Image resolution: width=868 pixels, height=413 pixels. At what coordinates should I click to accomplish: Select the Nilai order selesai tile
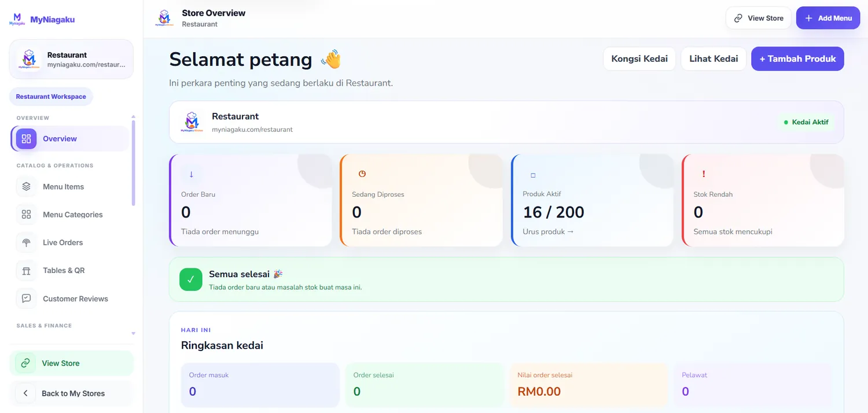pyautogui.click(x=589, y=385)
